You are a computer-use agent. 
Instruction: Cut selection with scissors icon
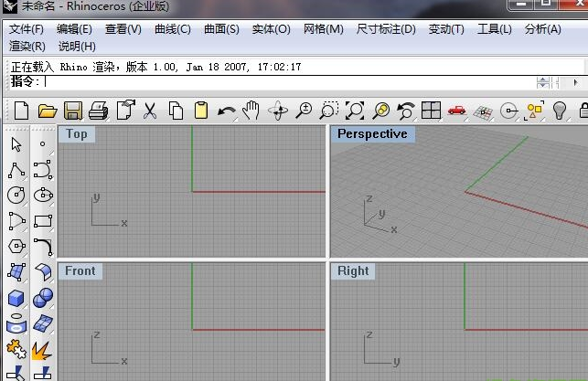[150, 111]
